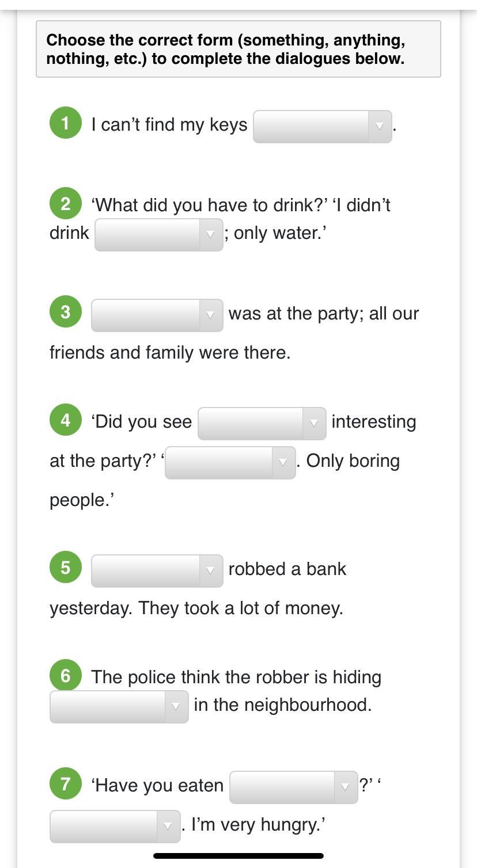Tap the home indicator bar at the bottom

[238, 856]
